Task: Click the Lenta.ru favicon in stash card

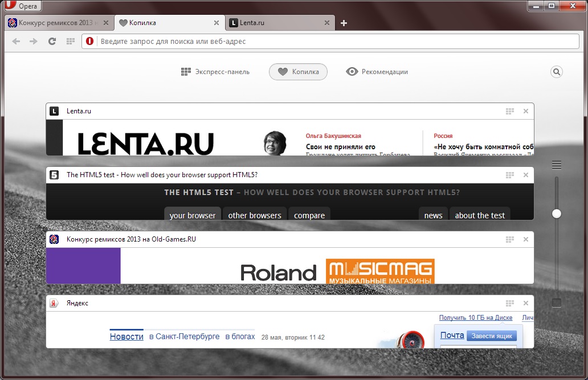Action: coord(54,111)
